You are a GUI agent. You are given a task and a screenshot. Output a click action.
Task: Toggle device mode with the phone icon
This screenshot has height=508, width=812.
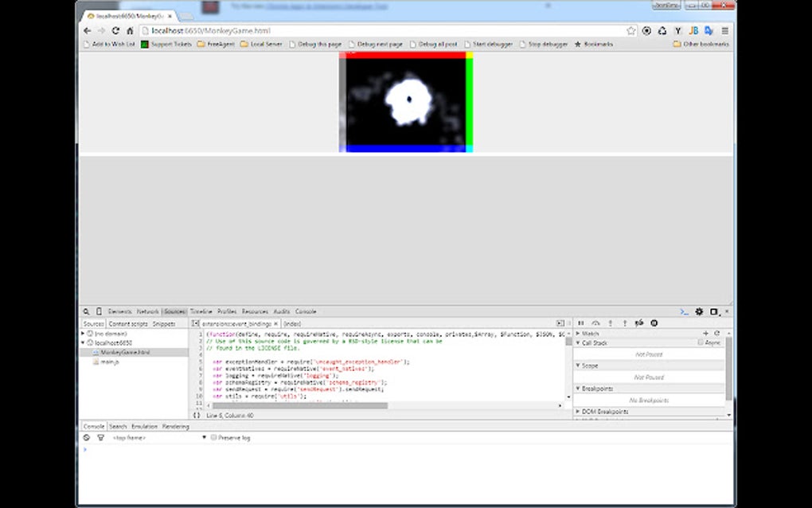coord(97,311)
